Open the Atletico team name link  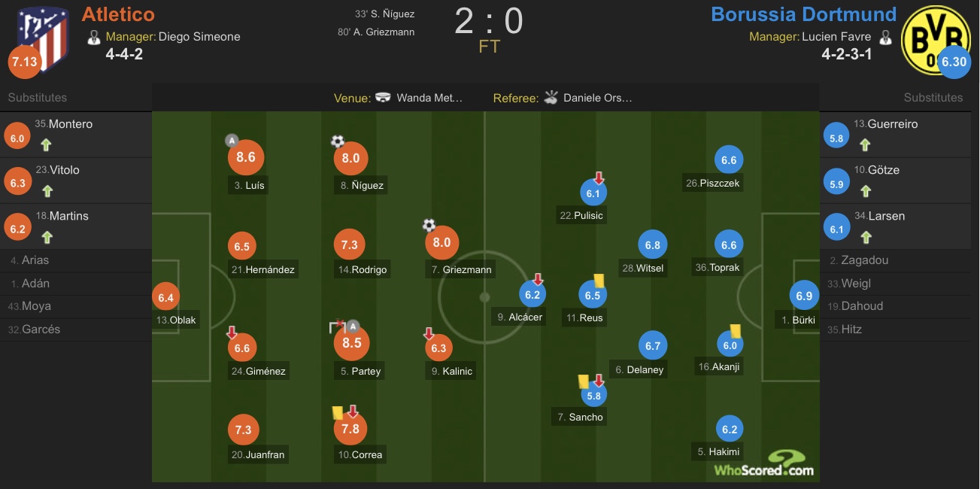coord(118,14)
